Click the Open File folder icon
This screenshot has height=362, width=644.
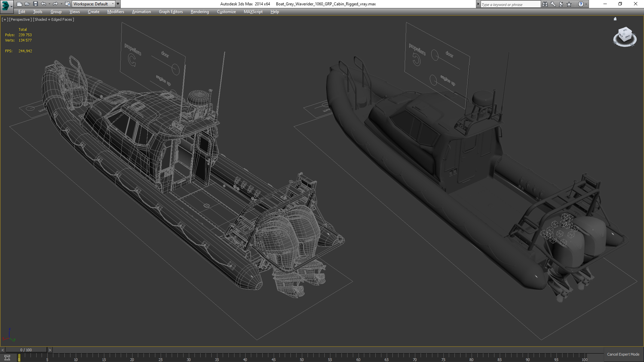[27, 4]
